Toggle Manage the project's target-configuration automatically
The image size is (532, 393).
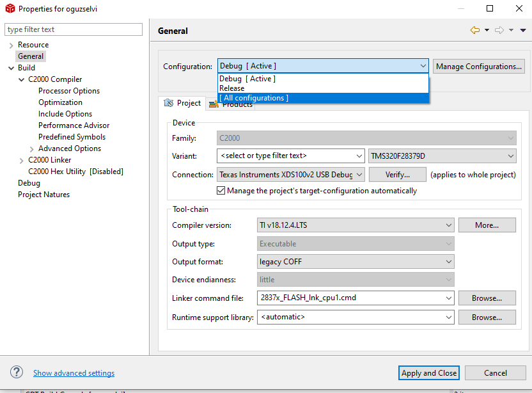click(x=221, y=191)
